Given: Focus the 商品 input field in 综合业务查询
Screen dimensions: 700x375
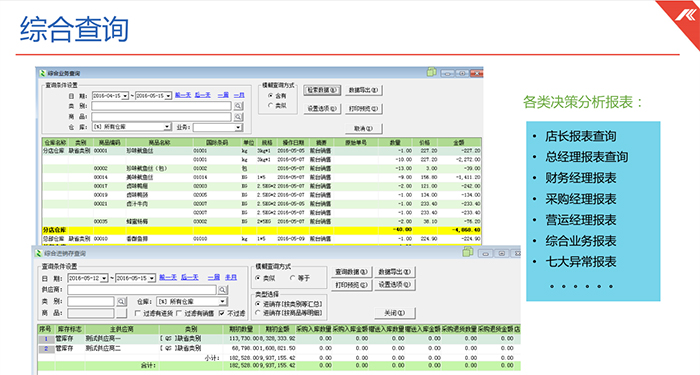Looking at the screenshot, I should tap(161, 117).
